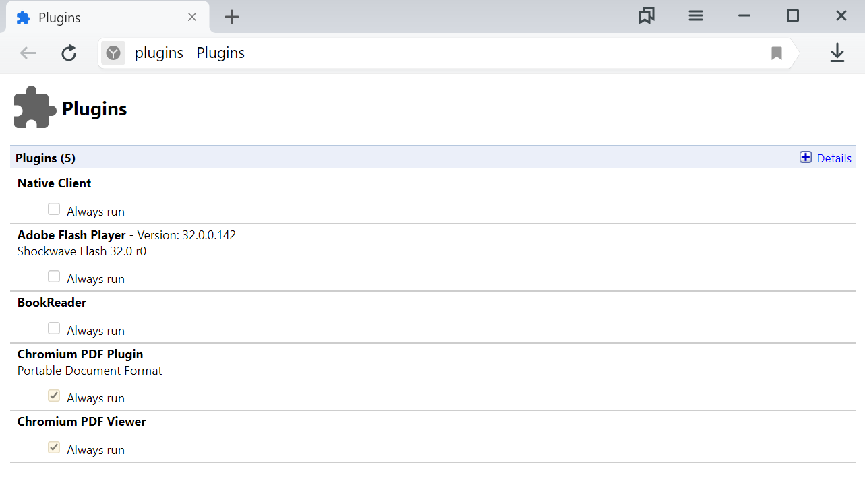Open the downloads arrow icon
Screen dimensions: 865x504
[837, 53]
